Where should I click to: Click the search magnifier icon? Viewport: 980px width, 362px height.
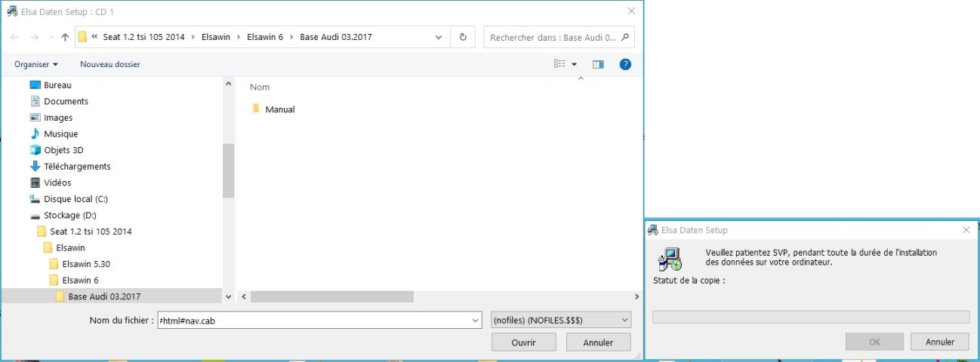click(x=626, y=36)
